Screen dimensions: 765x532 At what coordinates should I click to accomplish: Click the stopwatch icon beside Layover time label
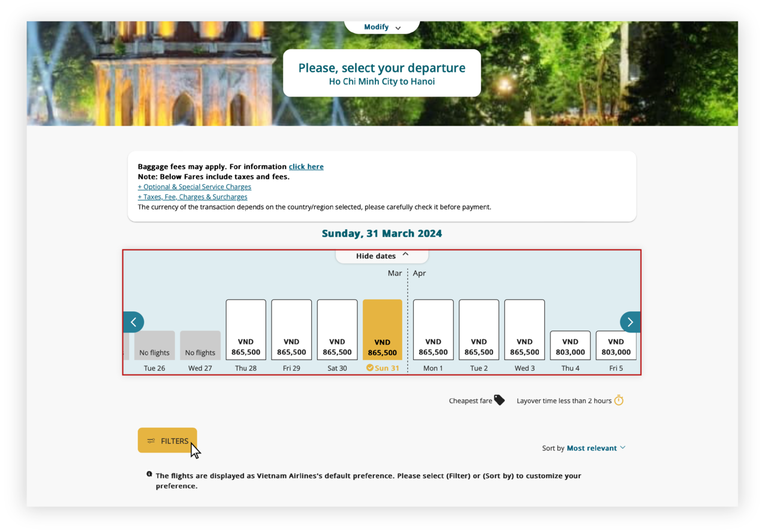619,400
